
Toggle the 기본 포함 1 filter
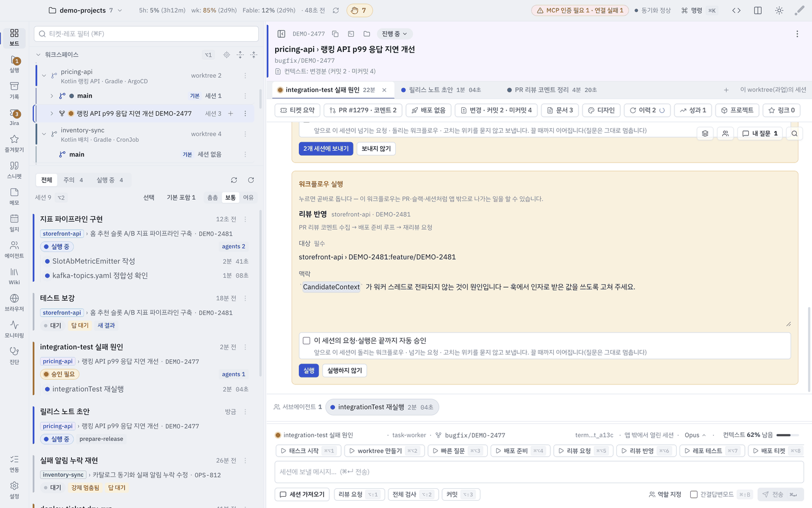tap(181, 198)
